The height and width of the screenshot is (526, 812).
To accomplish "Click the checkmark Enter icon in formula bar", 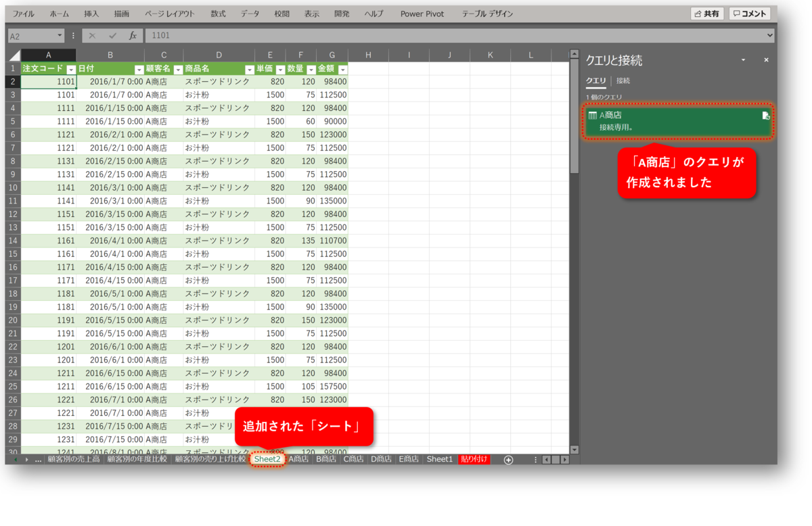I will (x=112, y=36).
